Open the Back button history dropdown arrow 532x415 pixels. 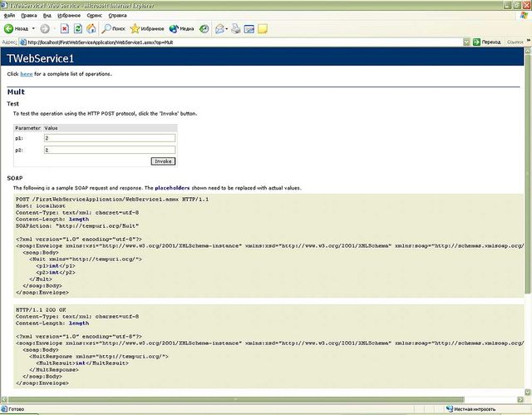[33, 29]
